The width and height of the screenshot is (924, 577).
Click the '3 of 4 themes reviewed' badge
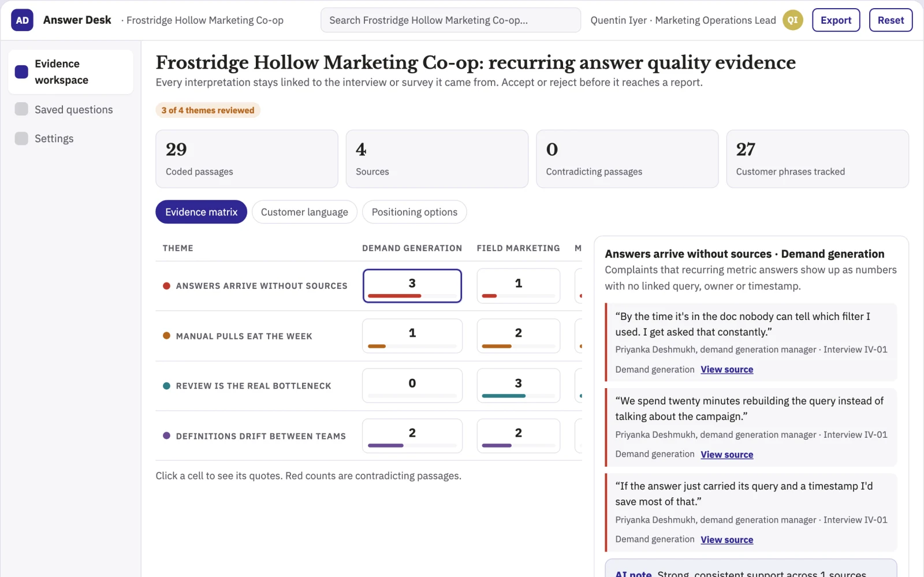(208, 110)
